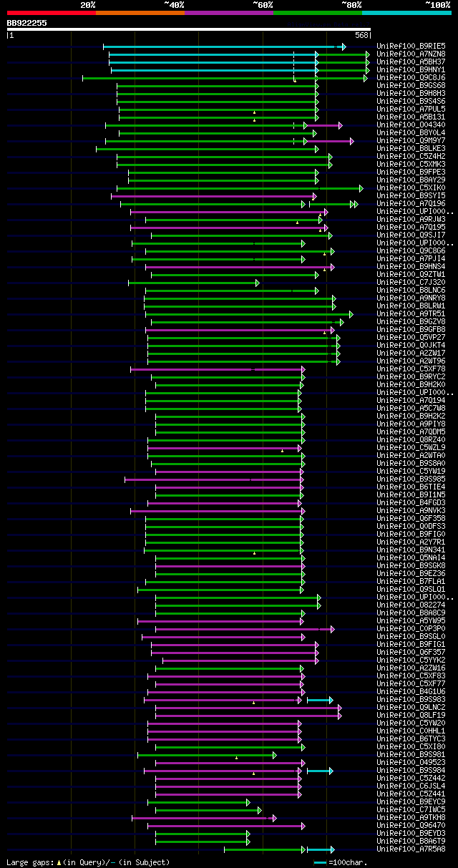Select hit label UniRef100_O82274

tap(411, 605)
